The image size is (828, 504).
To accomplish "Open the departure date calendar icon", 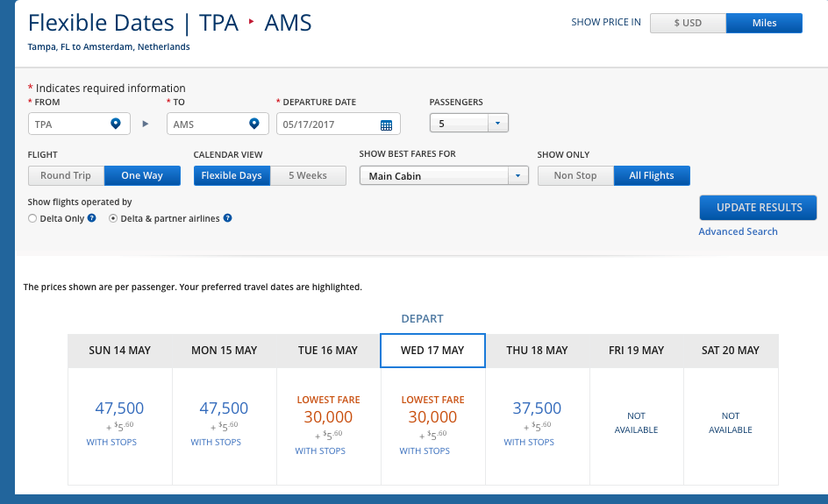I will point(386,125).
